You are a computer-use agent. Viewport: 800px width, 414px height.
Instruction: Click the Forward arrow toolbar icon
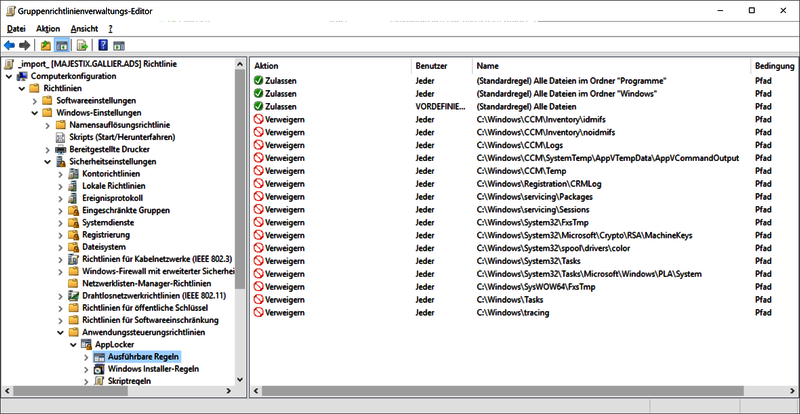(x=24, y=46)
